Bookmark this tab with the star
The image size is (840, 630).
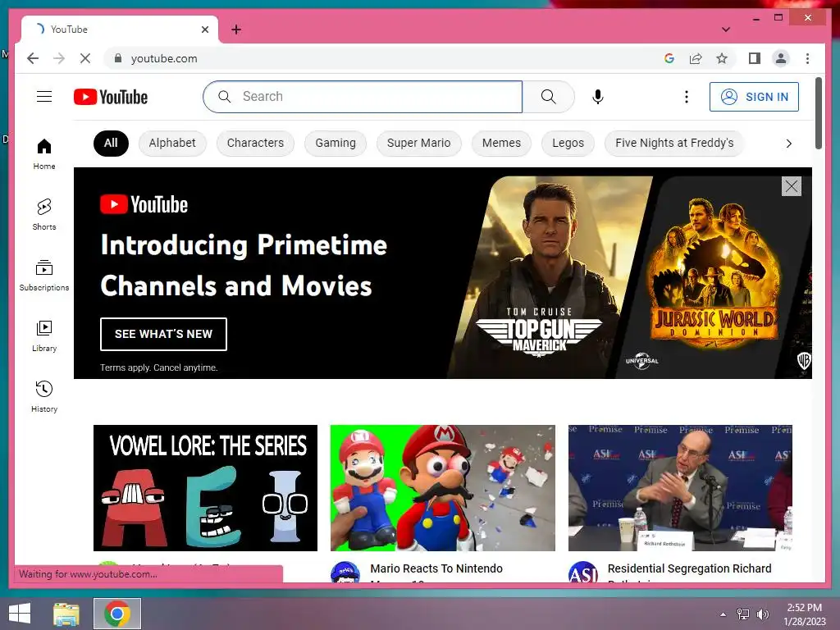pyautogui.click(x=722, y=58)
